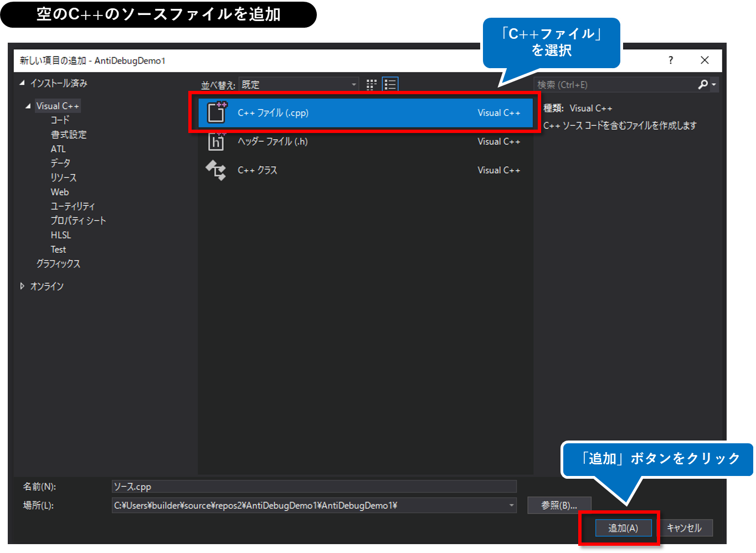
Task: Click Visual C++ label in ヘッダー ファイル row
Action: (x=499, y=142)
